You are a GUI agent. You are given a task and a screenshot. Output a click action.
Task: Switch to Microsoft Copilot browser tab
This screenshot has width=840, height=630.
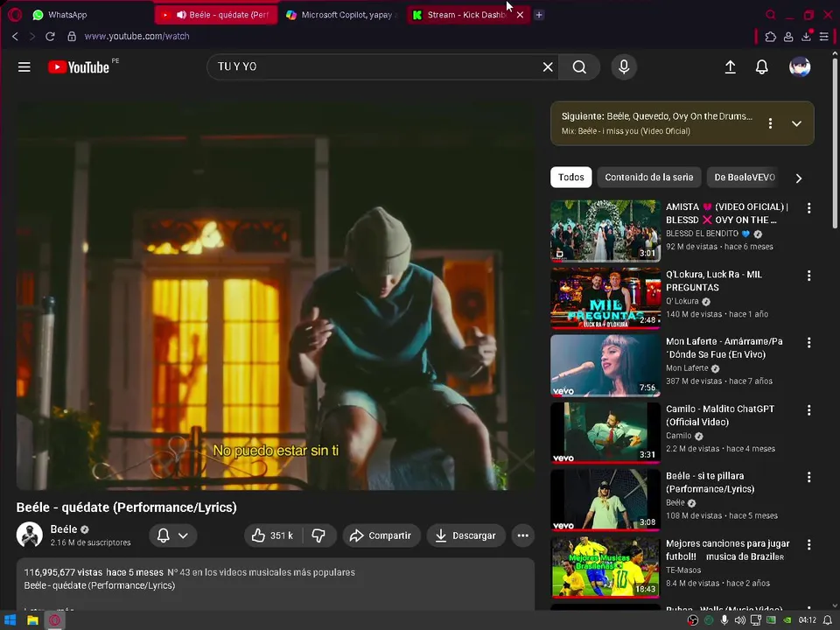pyautogui.click(x=343, y=15)
